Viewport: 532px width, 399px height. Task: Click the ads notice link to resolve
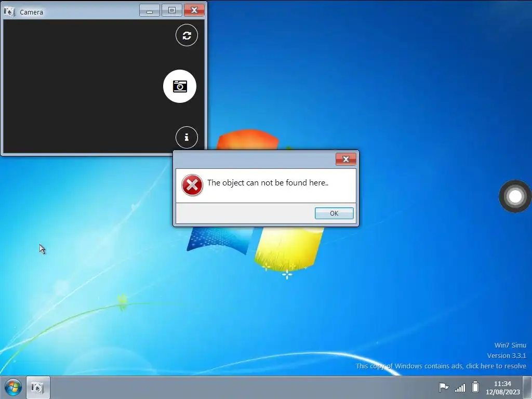[441, 366]
